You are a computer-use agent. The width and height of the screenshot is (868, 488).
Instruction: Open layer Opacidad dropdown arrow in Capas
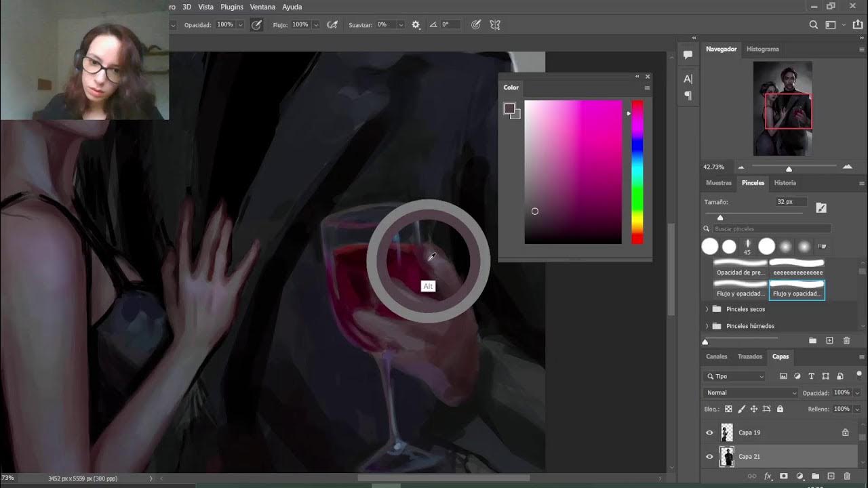click(x=857, y=393)
